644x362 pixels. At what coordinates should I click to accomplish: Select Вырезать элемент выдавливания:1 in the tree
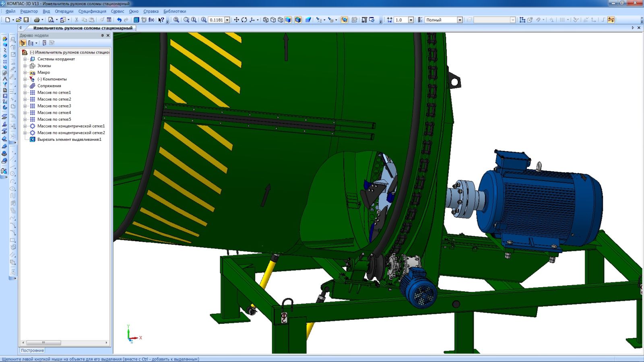point(69,140)
